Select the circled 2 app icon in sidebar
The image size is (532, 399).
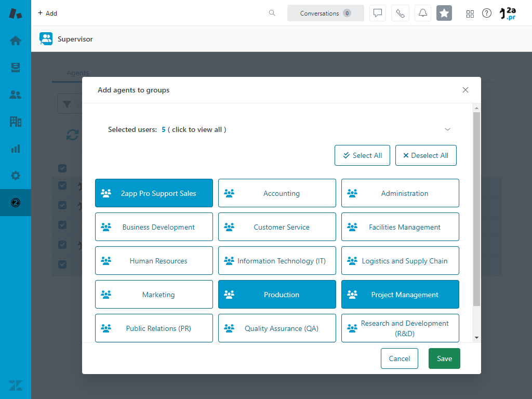(x=16, y=203)
